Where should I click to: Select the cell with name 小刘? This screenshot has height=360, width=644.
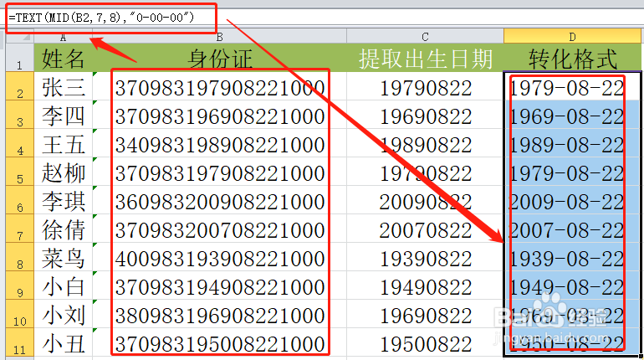pos(64,314)
